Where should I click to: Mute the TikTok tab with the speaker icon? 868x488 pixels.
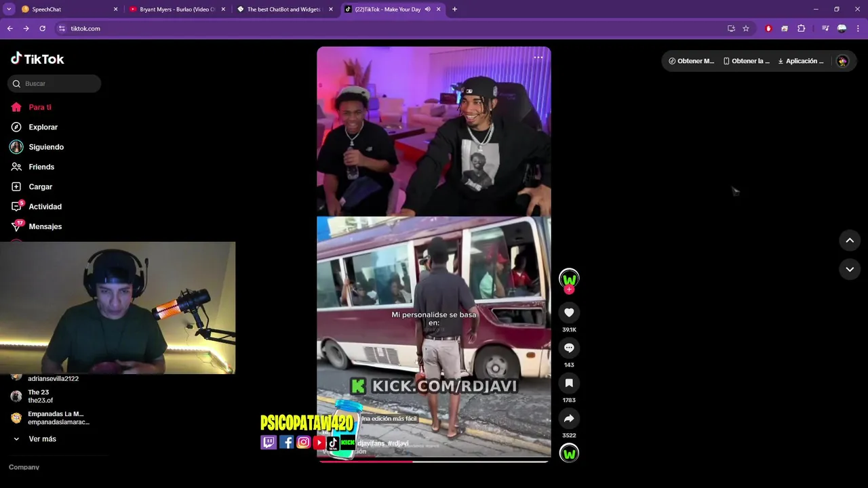(427, 9)
